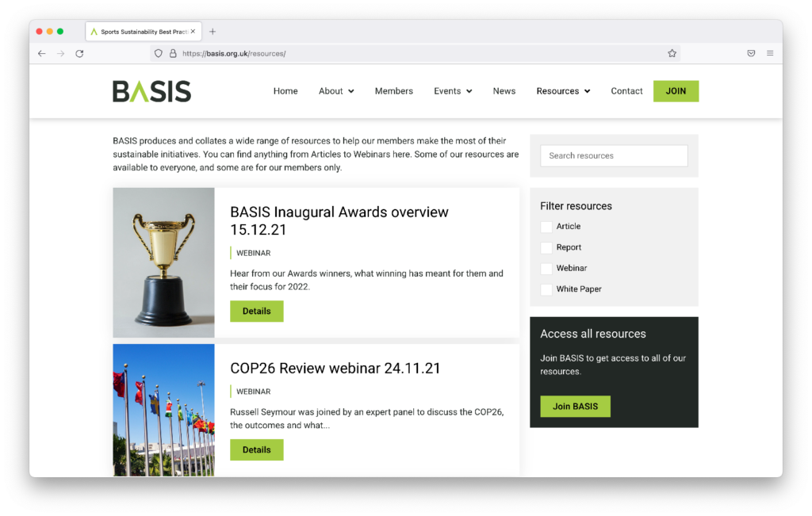Tick the White Paper filter checkbox
The height and width of the screenshot is (516, 812).
pos(546,289)
